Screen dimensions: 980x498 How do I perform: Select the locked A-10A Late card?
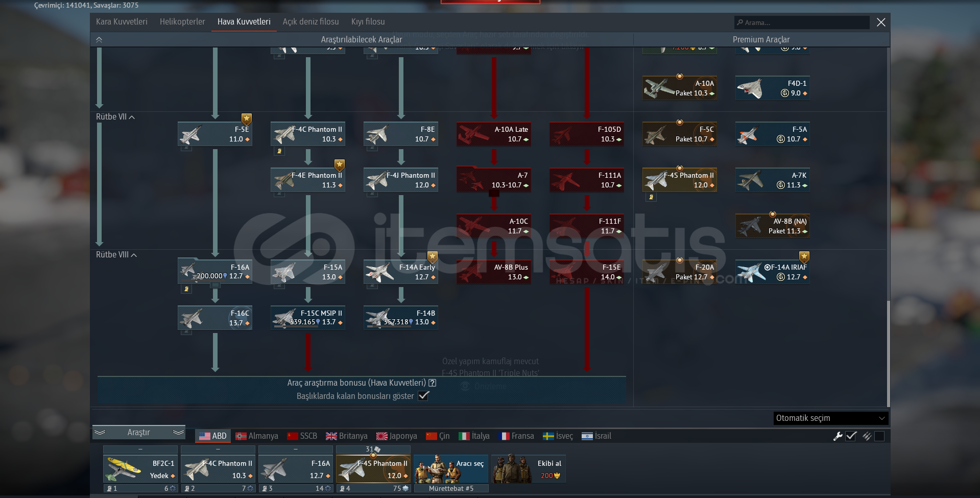[494, 134]
